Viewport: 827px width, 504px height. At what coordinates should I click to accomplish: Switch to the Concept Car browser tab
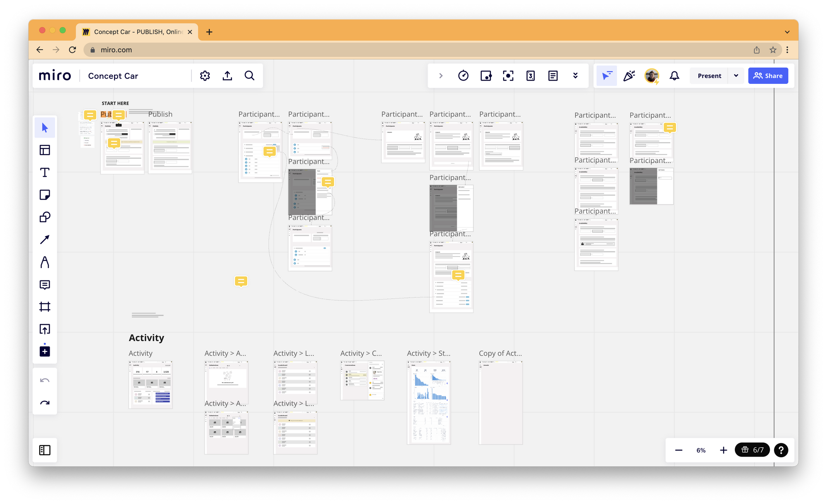(136, 32)
